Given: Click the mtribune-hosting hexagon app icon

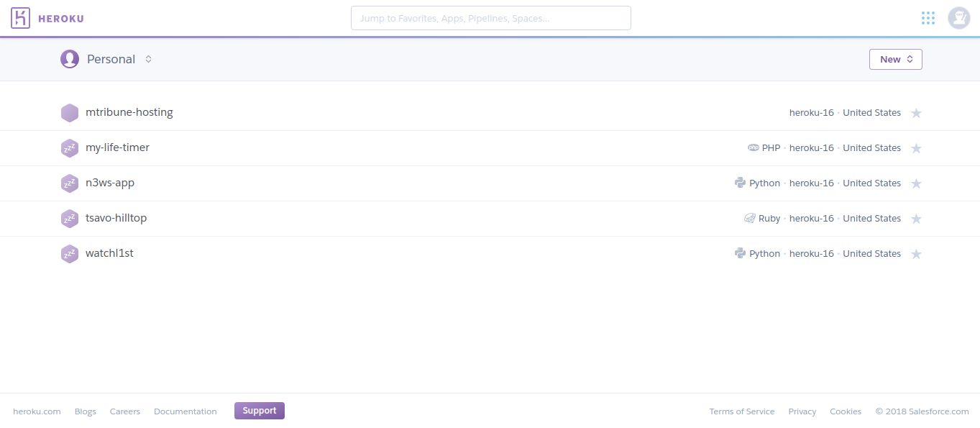Looking at the screenshot, I should [70, 113].
